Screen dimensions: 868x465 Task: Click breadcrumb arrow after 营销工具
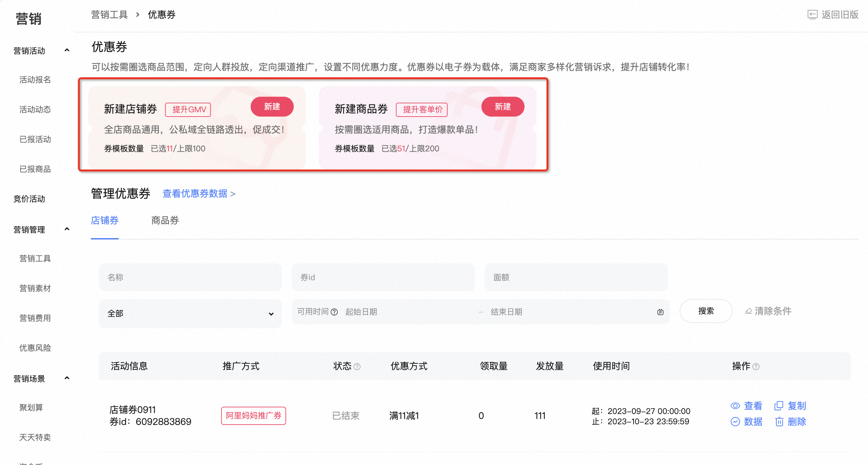[138, 15]
